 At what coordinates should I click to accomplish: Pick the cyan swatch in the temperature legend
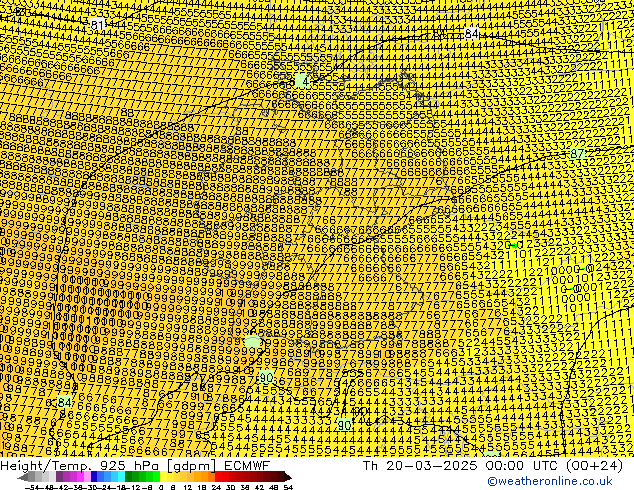click(121, 477)
